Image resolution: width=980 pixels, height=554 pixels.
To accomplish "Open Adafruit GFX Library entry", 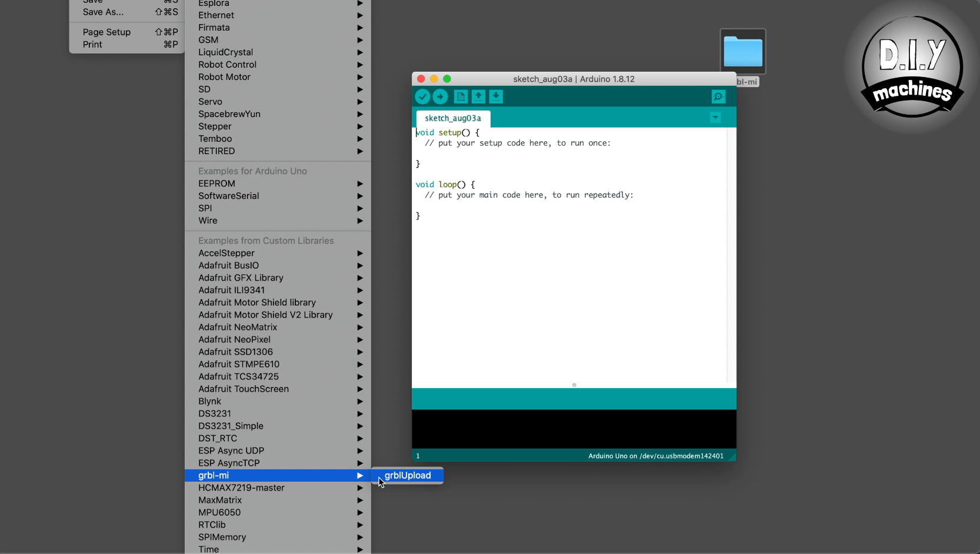I will pos(278,278).
